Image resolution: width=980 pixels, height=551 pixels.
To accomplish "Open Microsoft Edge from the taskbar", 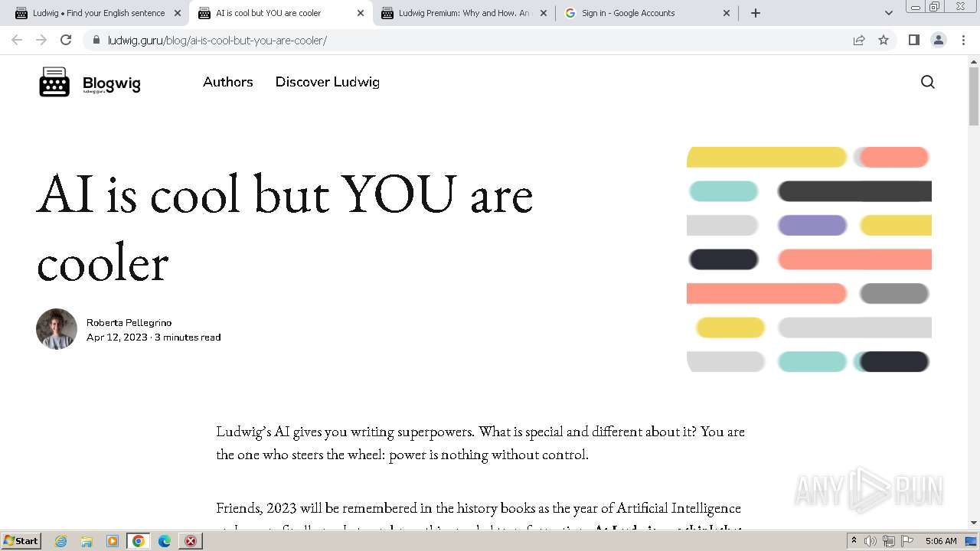I will coord(164,541).
